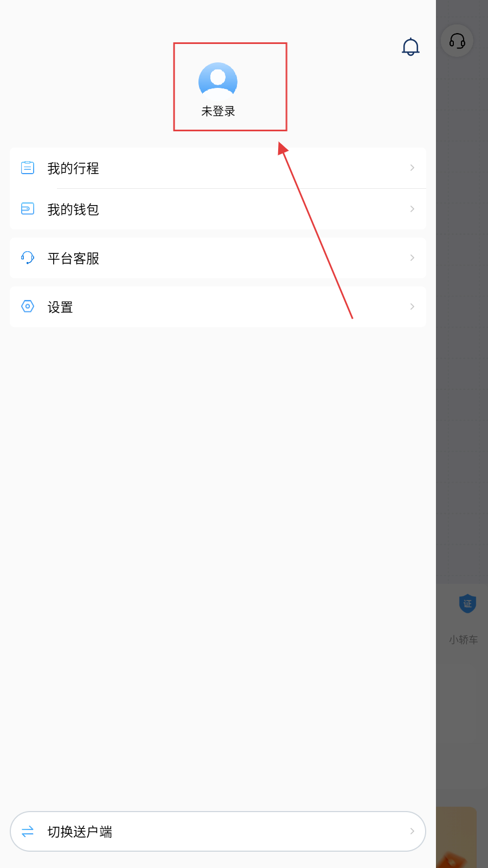Expand 我的行程 with its chevron
Image resolution: width=488 pixels, height=868 pixels.
(x=412, y=168)
